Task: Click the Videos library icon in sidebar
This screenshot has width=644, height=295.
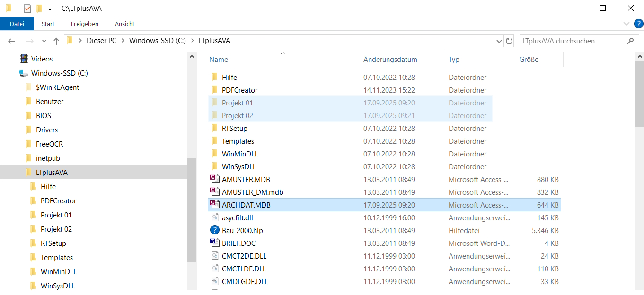Action: [x=24, y=59]
